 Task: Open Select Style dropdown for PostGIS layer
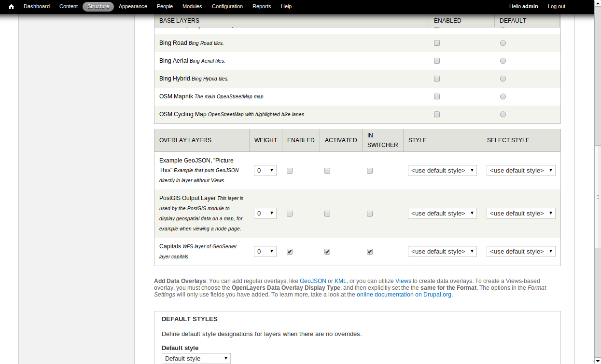click(521, 213)
